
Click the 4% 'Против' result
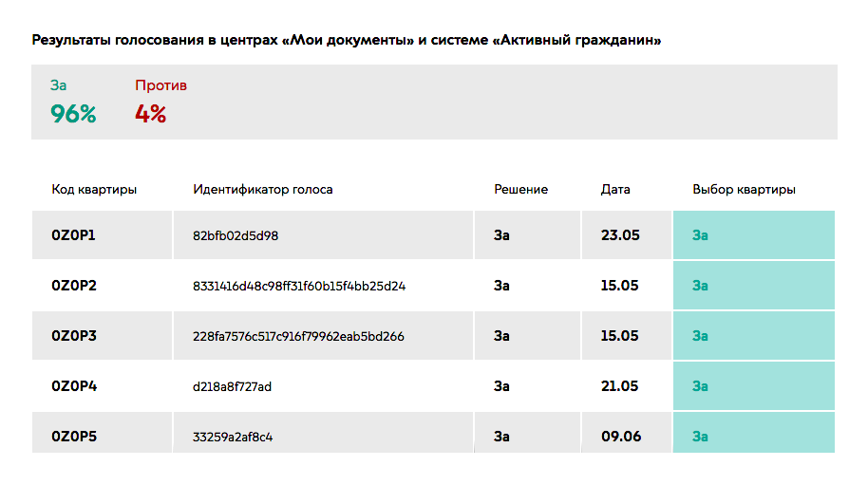tap(160, 102)
